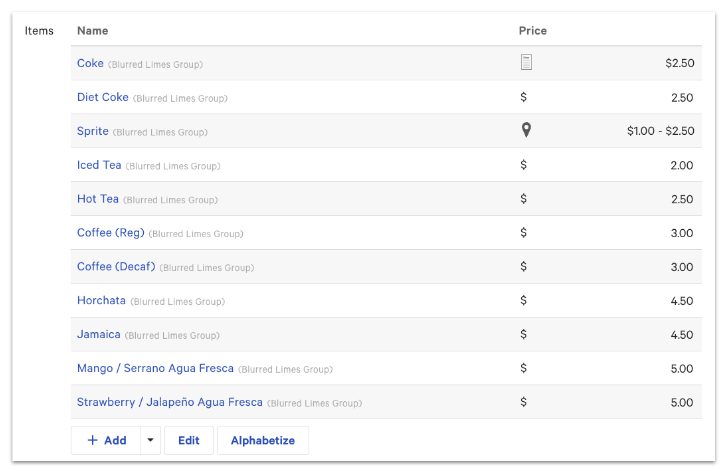Click Alphabetize to sort items
The image size is (725, 471).
263,440
